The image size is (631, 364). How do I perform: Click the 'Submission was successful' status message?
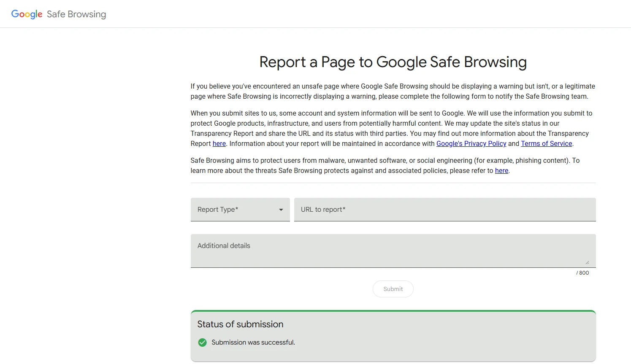(x=253, y=342)
